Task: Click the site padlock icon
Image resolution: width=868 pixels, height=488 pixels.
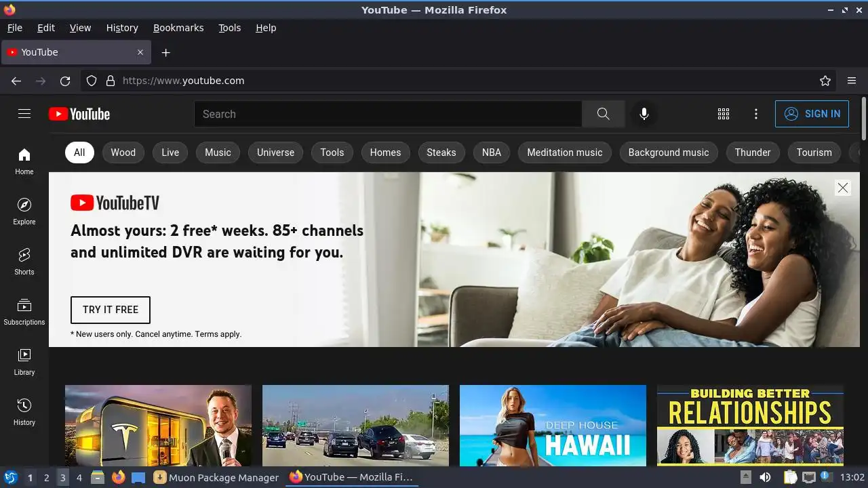Action: pos(111,81)
